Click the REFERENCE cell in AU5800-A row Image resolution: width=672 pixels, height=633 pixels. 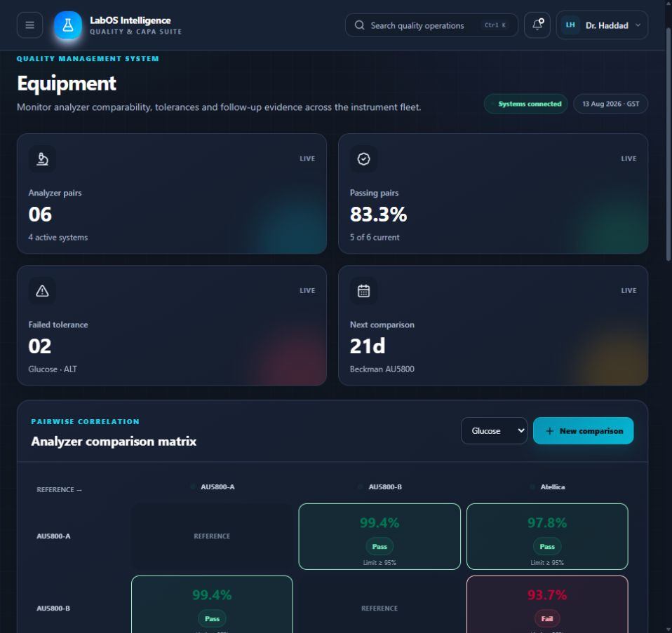[x=212, y=536]
